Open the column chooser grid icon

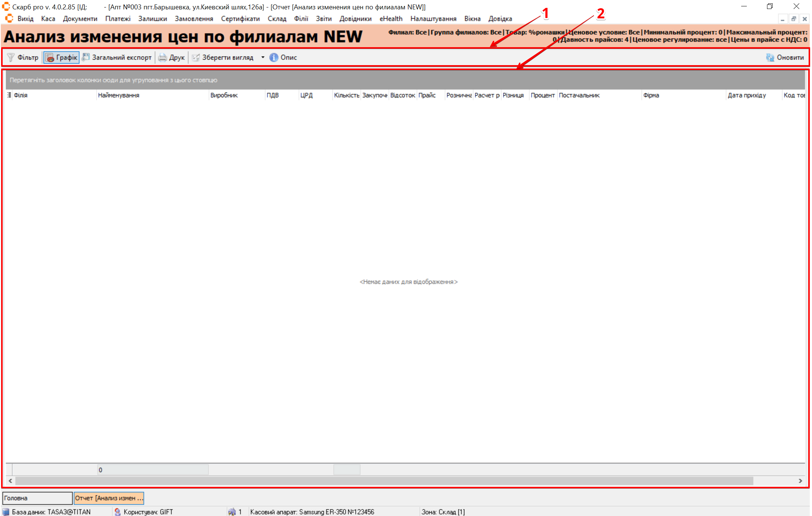pos(9,95)
